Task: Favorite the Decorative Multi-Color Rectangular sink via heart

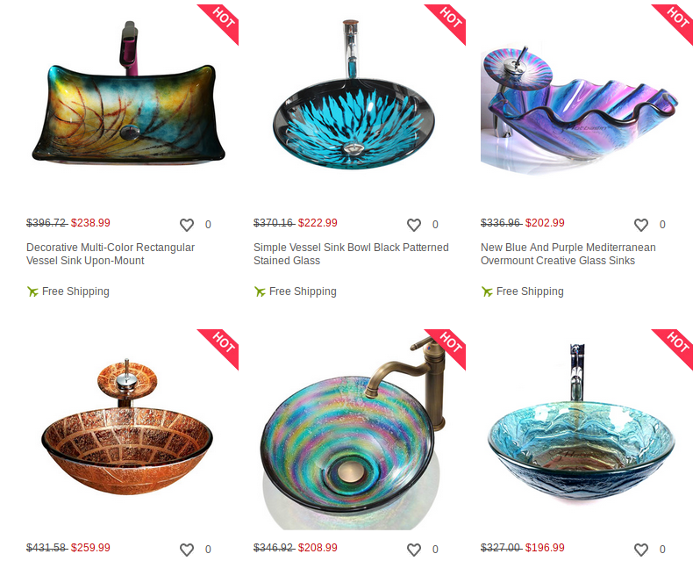Action: tap(187, 224)
